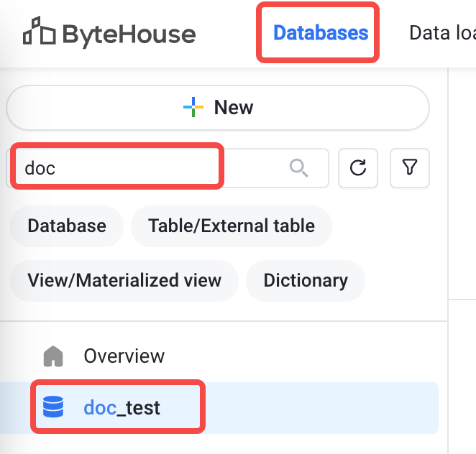The image size is (476, 454).
Task: Click the refresh icon button
Action: [x=358, y=167]
